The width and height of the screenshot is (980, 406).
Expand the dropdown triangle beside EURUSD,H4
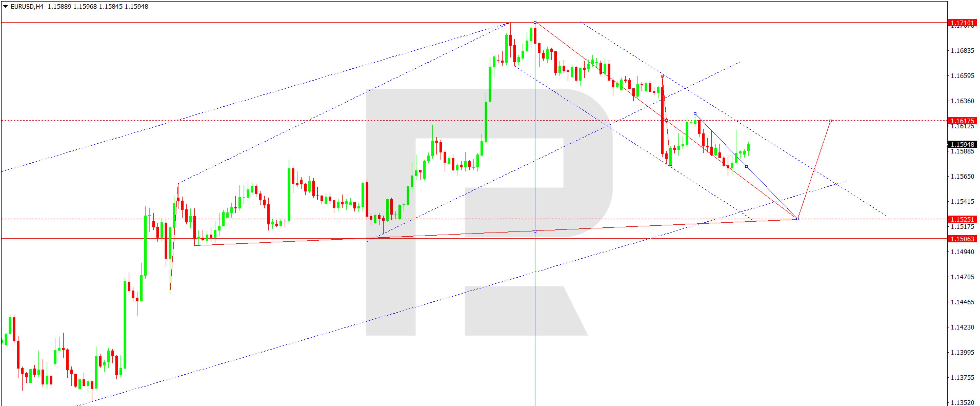(5, 6)
